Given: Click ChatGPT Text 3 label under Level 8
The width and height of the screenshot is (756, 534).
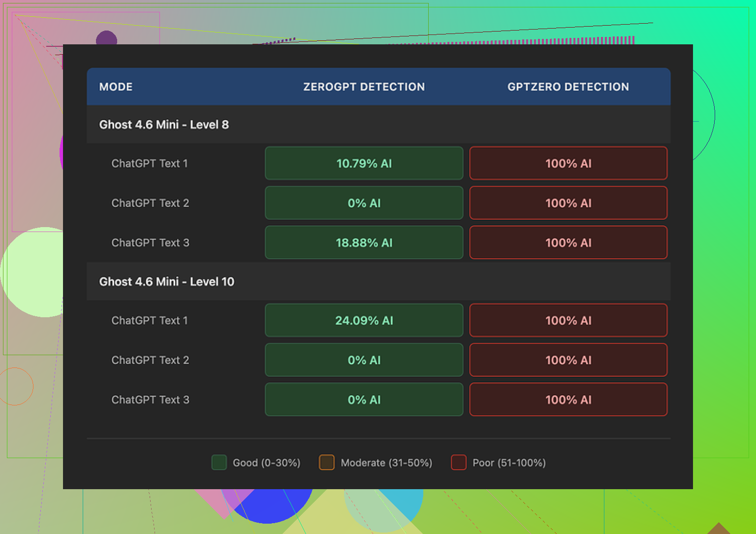Looking at the screenshot, I should (150, 243).
